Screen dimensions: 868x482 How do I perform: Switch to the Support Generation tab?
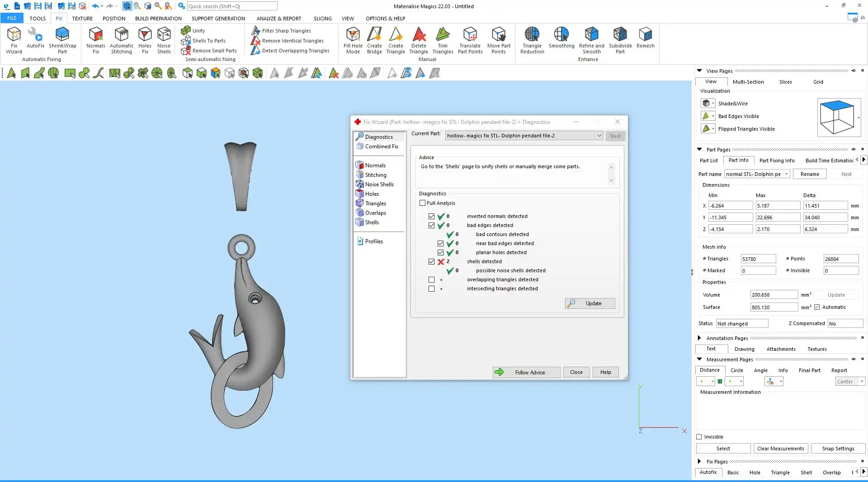point(218,19)
